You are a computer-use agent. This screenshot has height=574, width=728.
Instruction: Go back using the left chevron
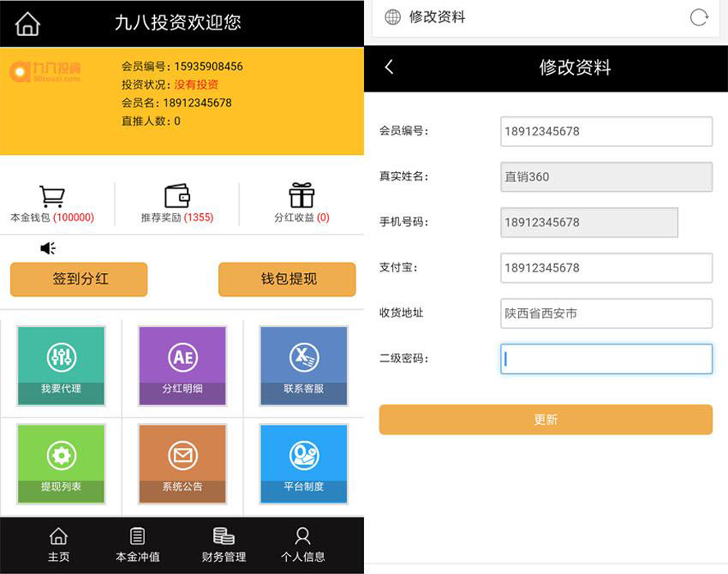(389, 67)
